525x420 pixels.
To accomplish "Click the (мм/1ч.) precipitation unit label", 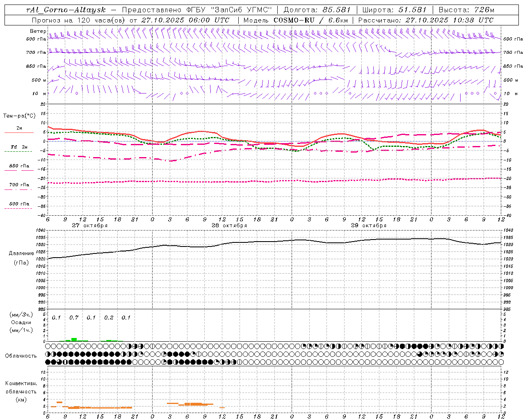I will (x=21, y=330).
